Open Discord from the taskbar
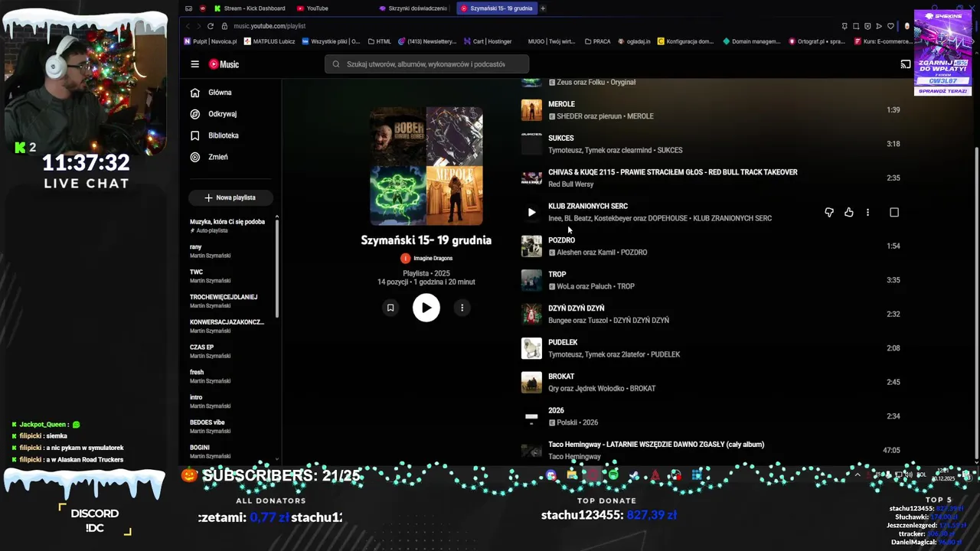The image size is (980, 551). point(551,475)
